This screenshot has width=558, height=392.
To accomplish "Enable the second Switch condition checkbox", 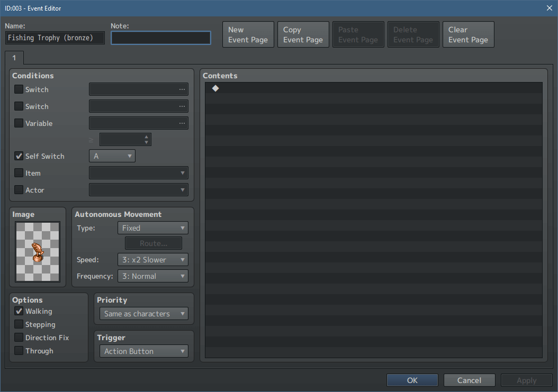I will [19, 106].
